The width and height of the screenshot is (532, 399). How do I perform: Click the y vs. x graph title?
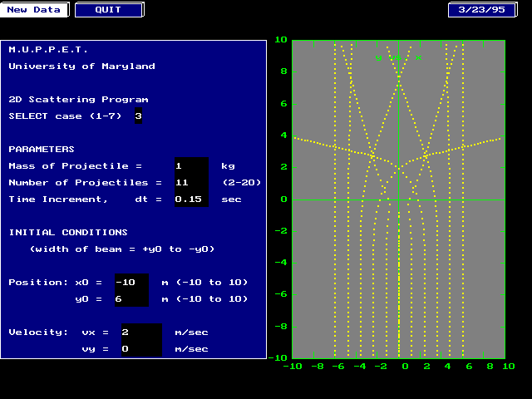tap(399, 57)
